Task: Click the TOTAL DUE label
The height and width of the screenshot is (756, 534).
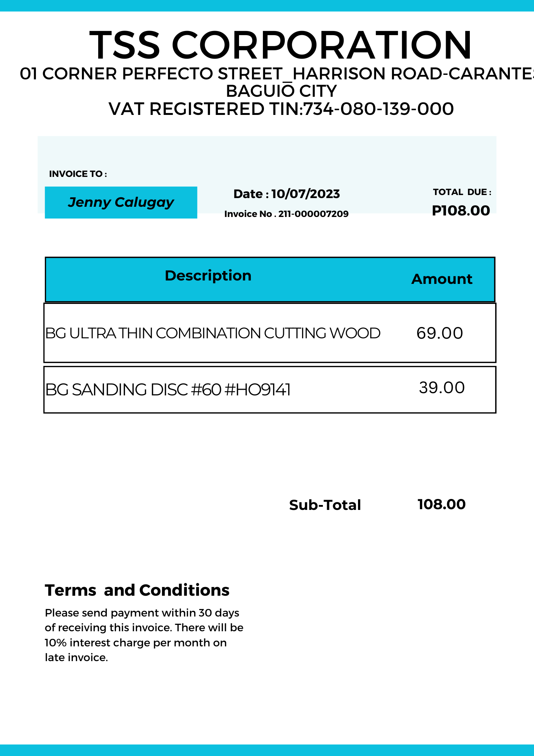Action: (462, 192)
